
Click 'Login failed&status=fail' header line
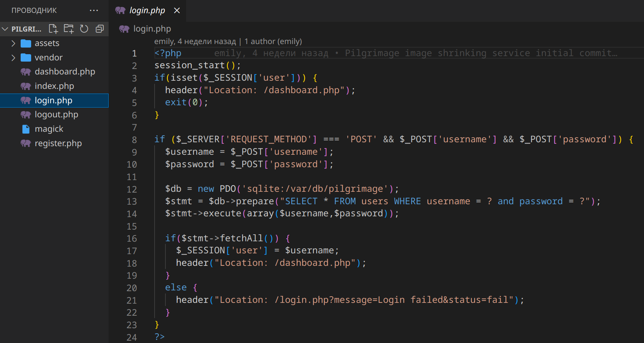[350, 300]
